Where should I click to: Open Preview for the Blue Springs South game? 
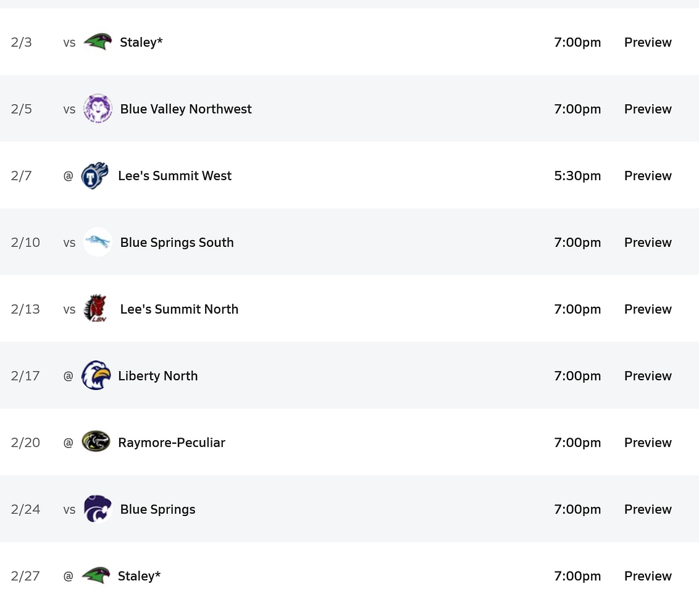648,243
